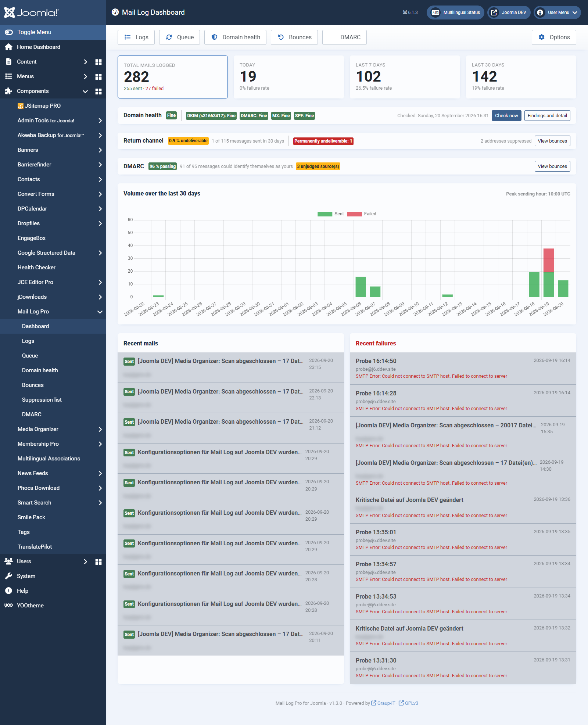Click the Domain health shield icon
The width and height of the screenshot is (588, 725).
(215, 37)
